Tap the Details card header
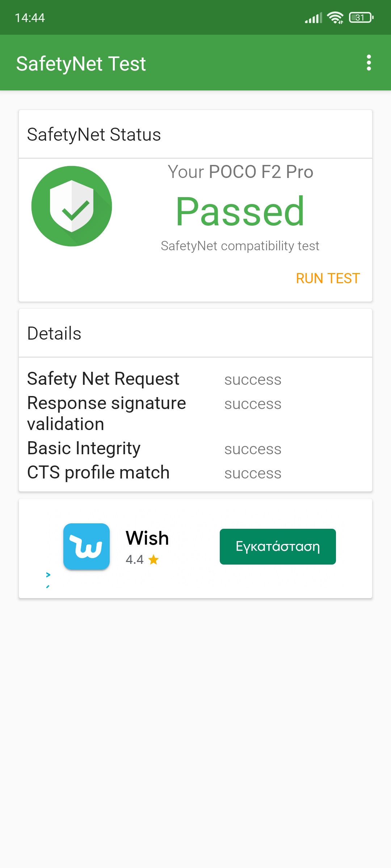 point(54,333)
